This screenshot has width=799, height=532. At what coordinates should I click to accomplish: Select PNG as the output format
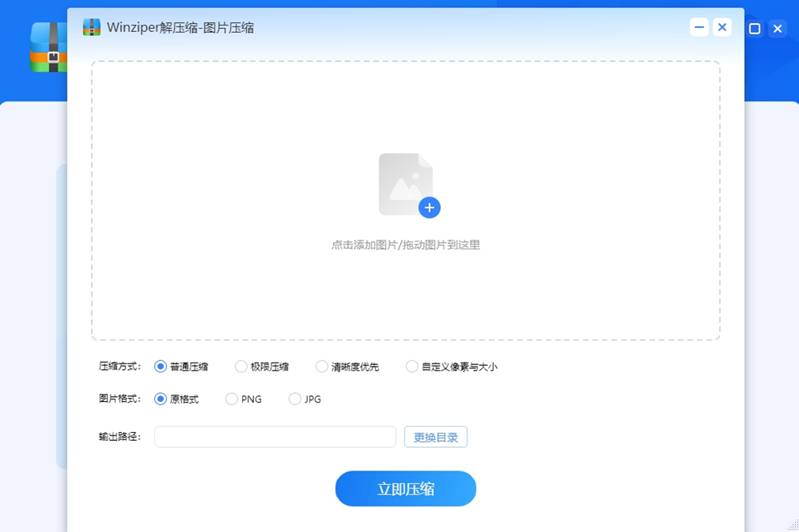pos(231,399)
